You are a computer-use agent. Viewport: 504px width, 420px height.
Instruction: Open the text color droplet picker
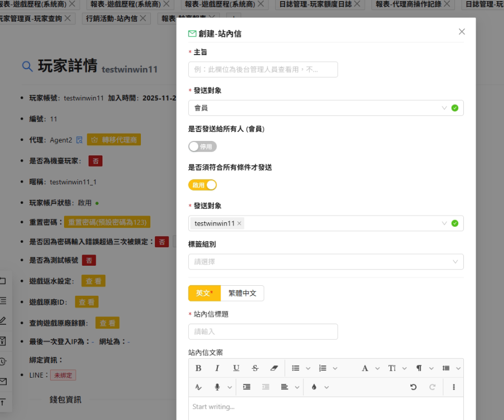pos(314,387)
